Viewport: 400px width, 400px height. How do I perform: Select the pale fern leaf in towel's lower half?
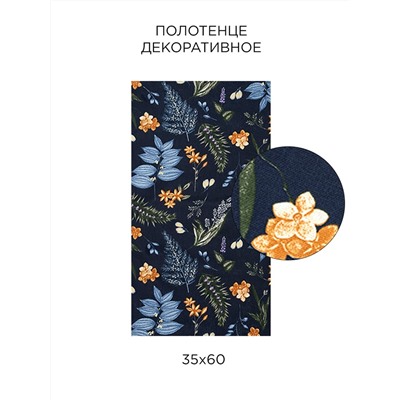click(179, 260)
